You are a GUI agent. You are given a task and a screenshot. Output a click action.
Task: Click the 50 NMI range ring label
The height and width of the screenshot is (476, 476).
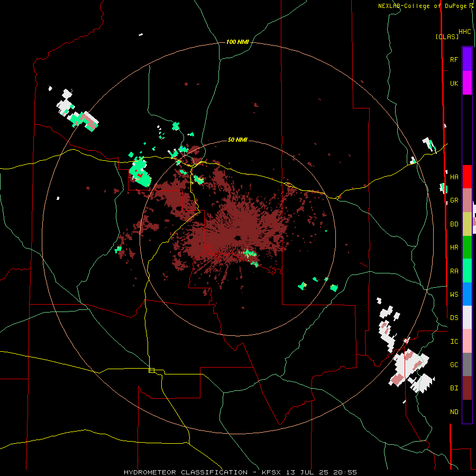(237, 140)
